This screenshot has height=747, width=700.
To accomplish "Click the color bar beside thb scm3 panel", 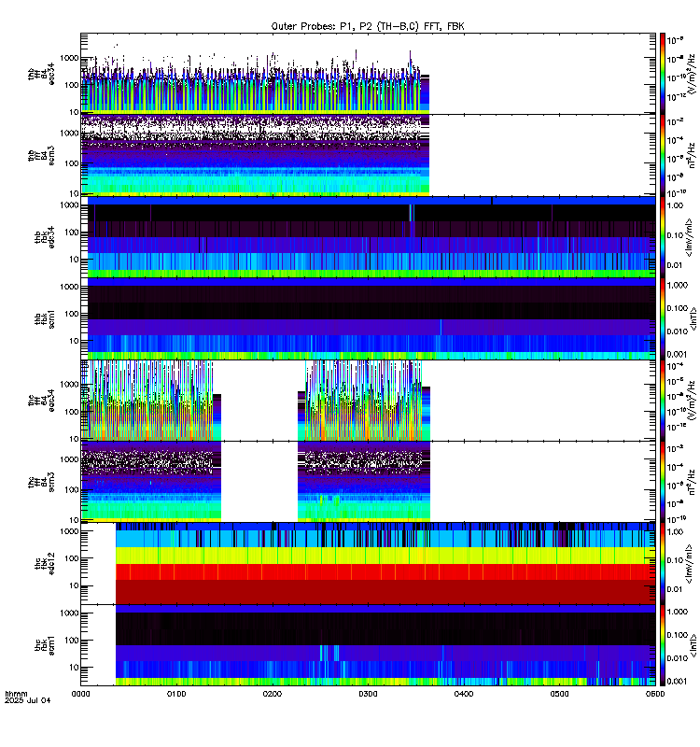I will [x=663, y=155].
